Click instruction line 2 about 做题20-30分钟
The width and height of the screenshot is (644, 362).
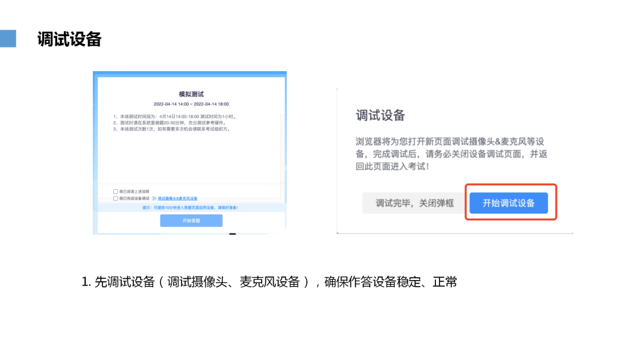[x=169, y=123]
